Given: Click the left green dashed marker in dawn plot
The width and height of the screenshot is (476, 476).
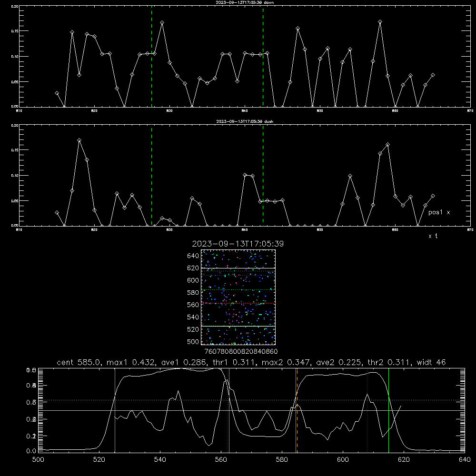Looking at the screenshot, I should point(151,56).
